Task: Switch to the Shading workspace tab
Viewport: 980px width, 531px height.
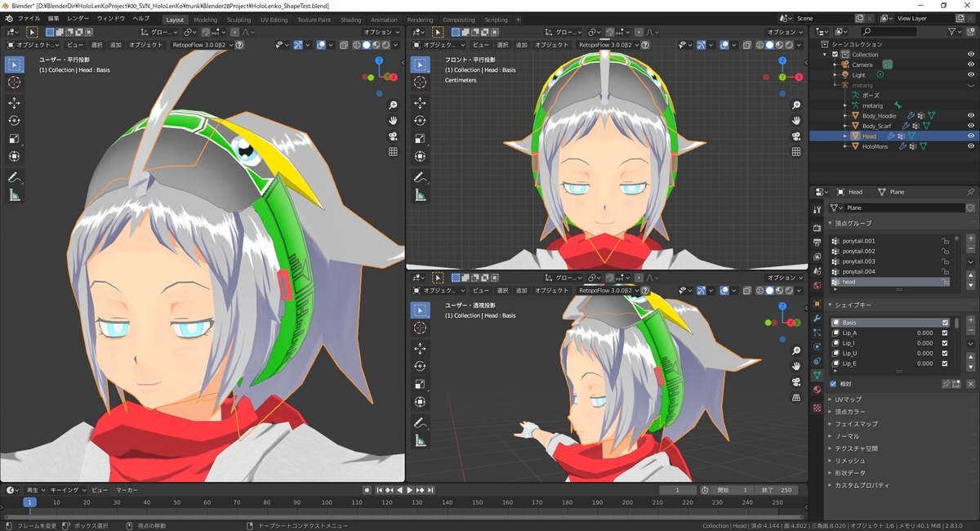Action: (x=351, y=20)
